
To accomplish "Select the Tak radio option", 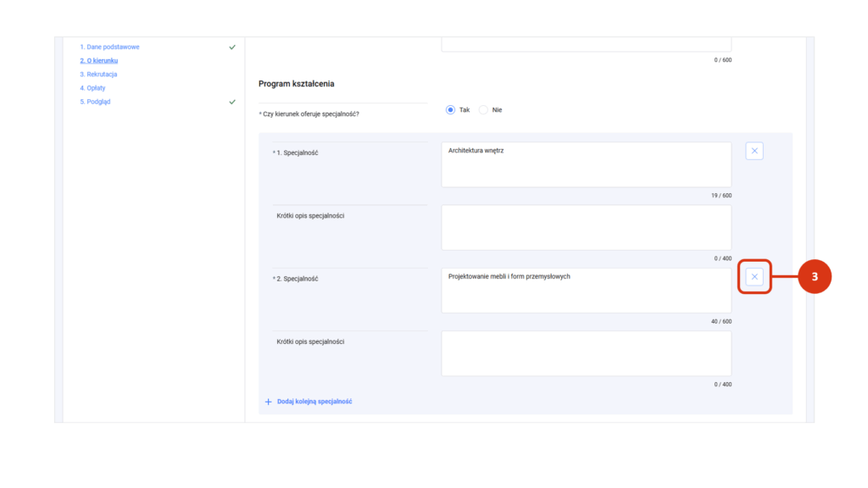I will click(x=451, y=110).
